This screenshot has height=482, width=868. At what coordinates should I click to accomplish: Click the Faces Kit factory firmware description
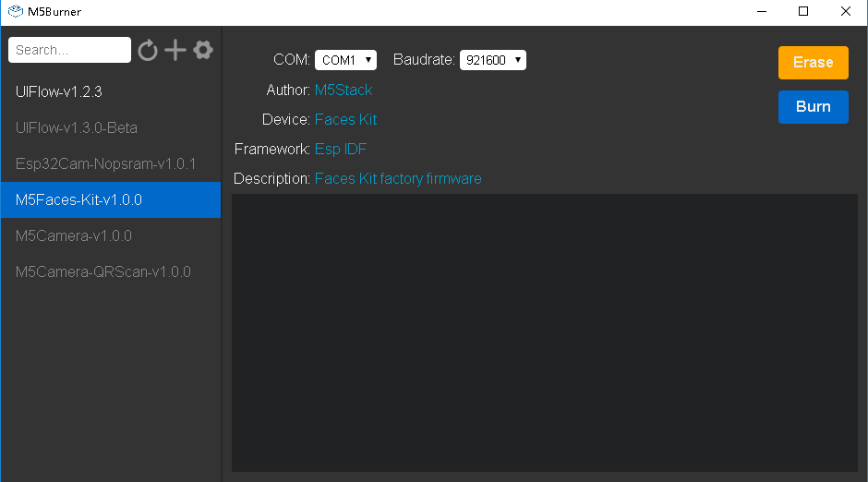[x=398, y=178]
